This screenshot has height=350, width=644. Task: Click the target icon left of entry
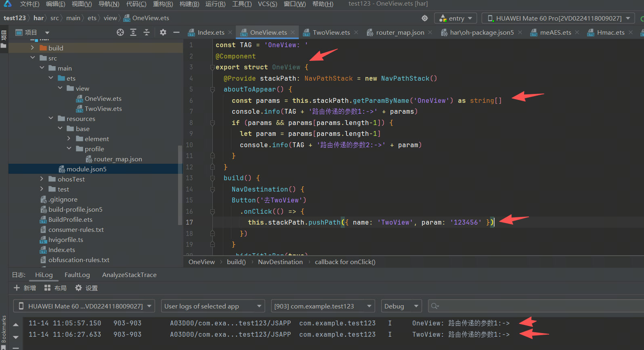[x=424, y=18]
